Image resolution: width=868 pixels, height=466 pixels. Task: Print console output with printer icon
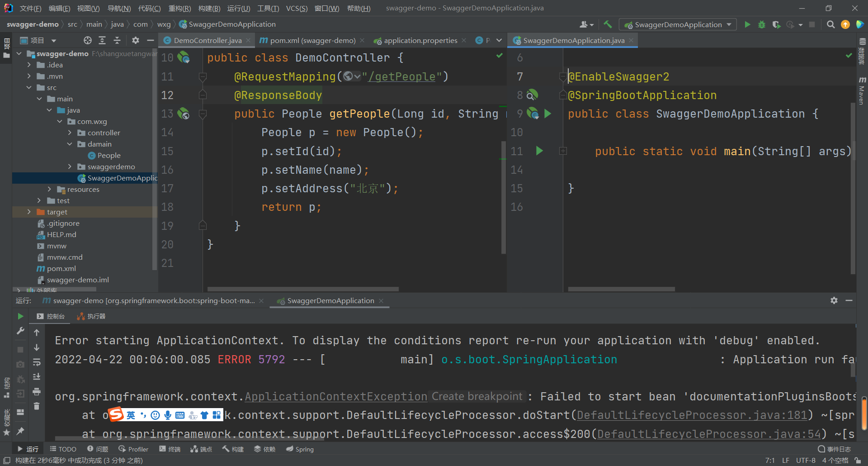point(37,391)
